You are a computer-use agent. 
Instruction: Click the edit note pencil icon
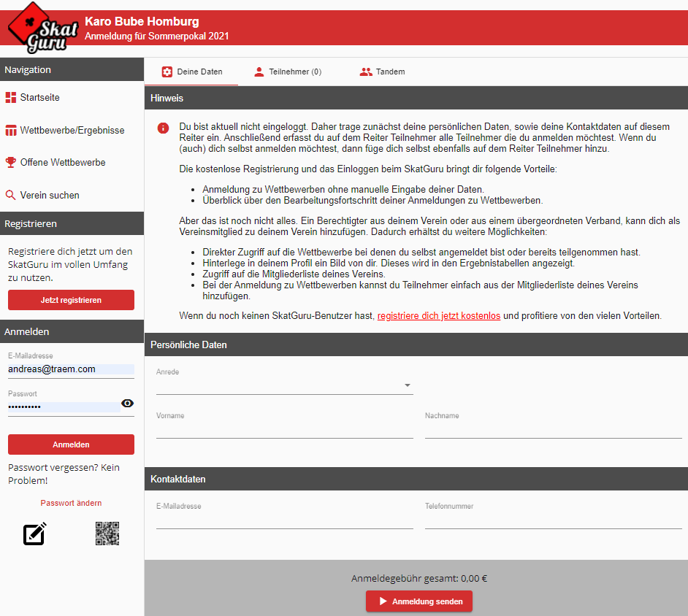(35, 534)
